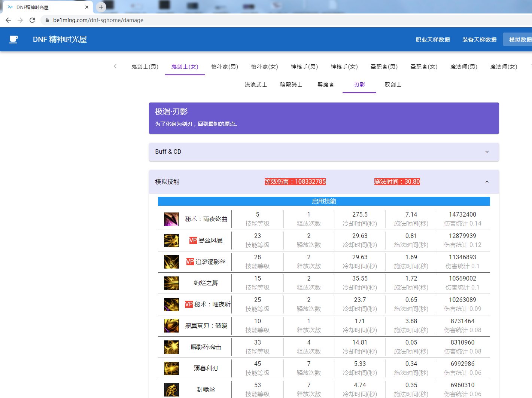Select the 追袭逐影丝 skill icon
Screen dimensions: 532x398
171,261
